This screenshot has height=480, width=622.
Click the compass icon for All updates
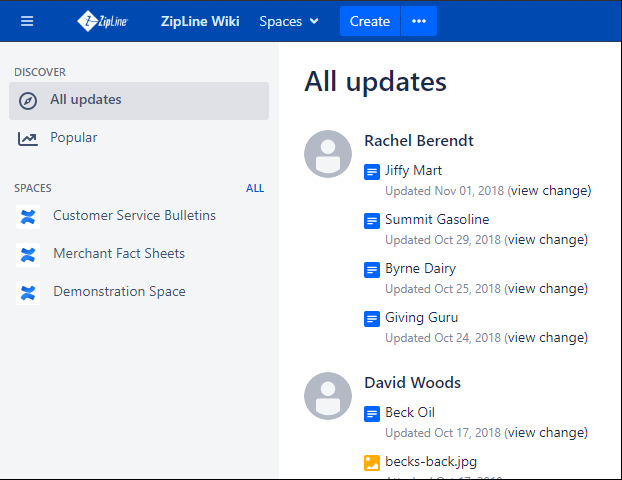point(28,101)
